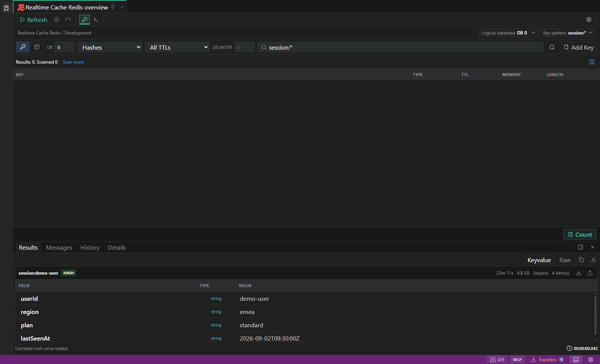Click the magnifier search icon beside Add Key
Image resolution: width=600 pixels, height=364 pixels.
[x=552, y=47]
